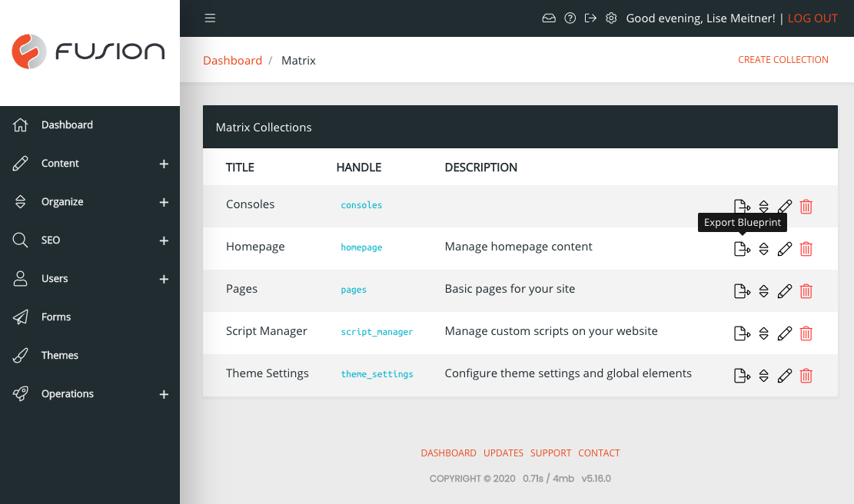Expand the Operations section in the sidebar

[164, 394]
